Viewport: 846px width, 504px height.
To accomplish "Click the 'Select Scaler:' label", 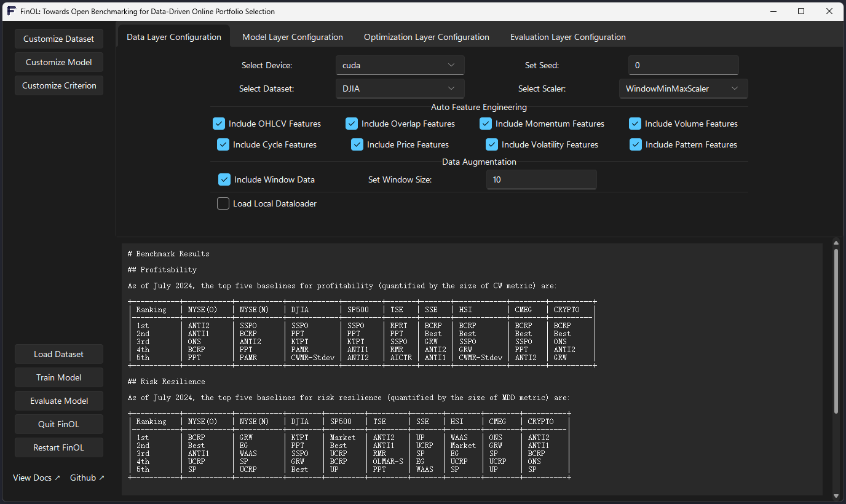I will [542, 89].
